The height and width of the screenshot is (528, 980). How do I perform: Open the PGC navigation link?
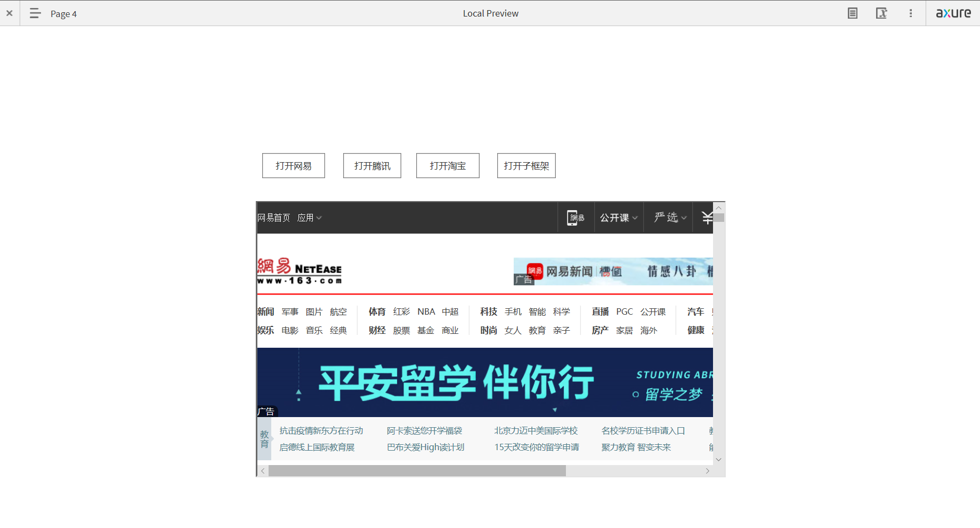click(625, 311)
